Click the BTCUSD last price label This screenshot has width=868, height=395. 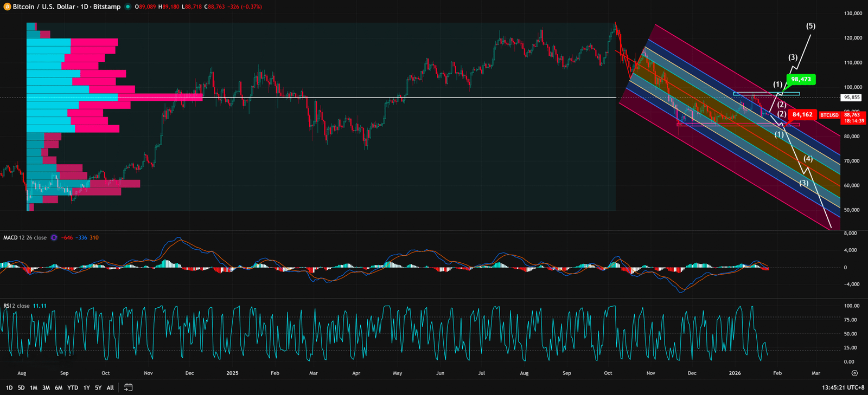coord(829,115)
